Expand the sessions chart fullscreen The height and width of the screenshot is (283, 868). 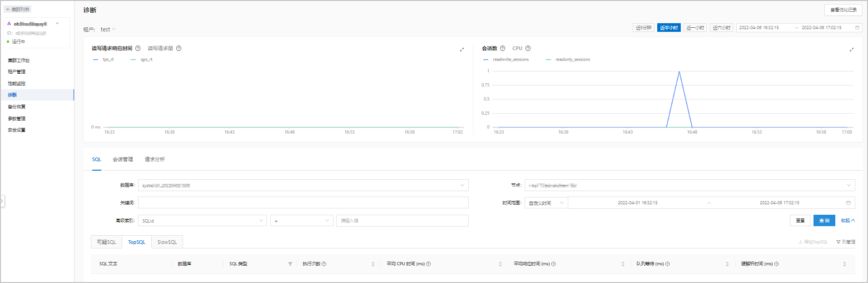click(852, 50)
